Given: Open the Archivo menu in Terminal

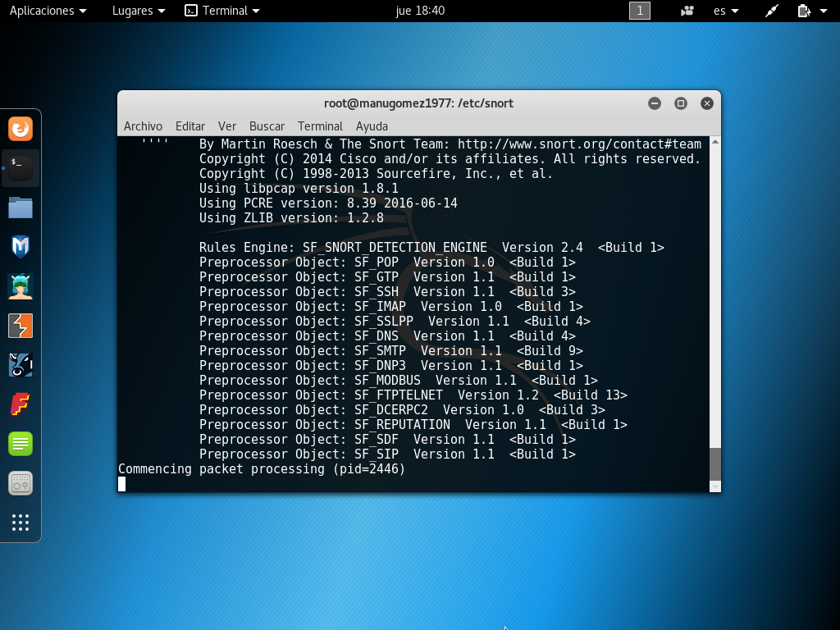Looking at the screenshot, I should pos(143,126).
